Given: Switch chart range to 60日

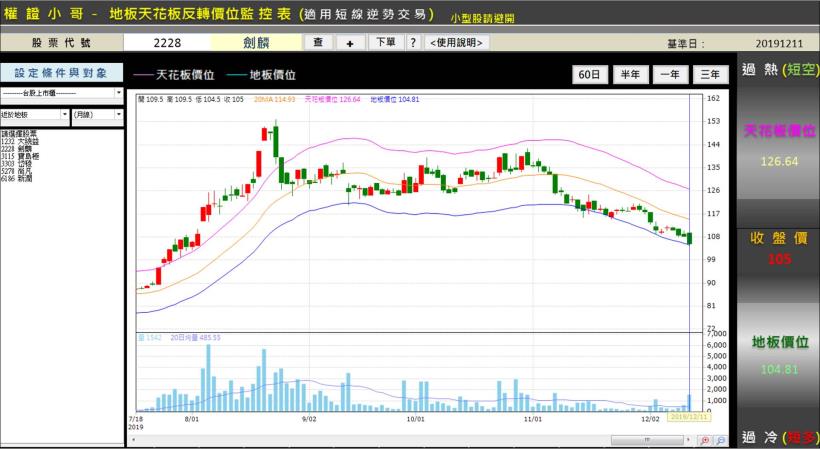Looking at the screenshot, I should 590,75.
